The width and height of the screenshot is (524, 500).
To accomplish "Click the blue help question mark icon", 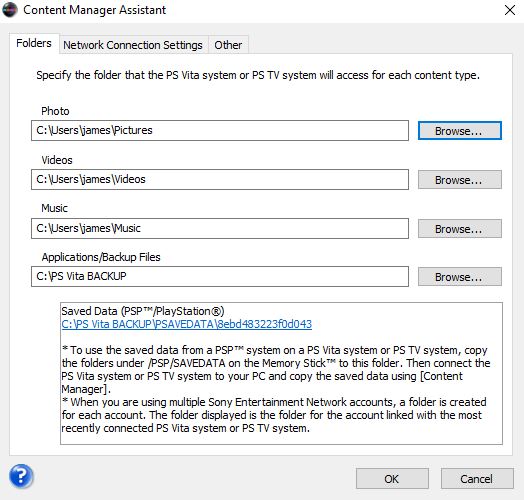I will point(21,476).
